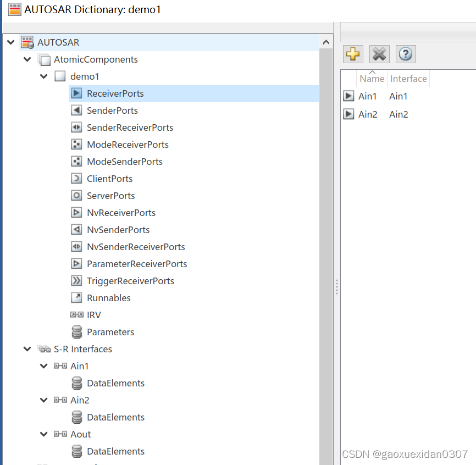Open Help with the question mark button
The height and width of the screenshot is (465, 476).
(x=406, y=54)
